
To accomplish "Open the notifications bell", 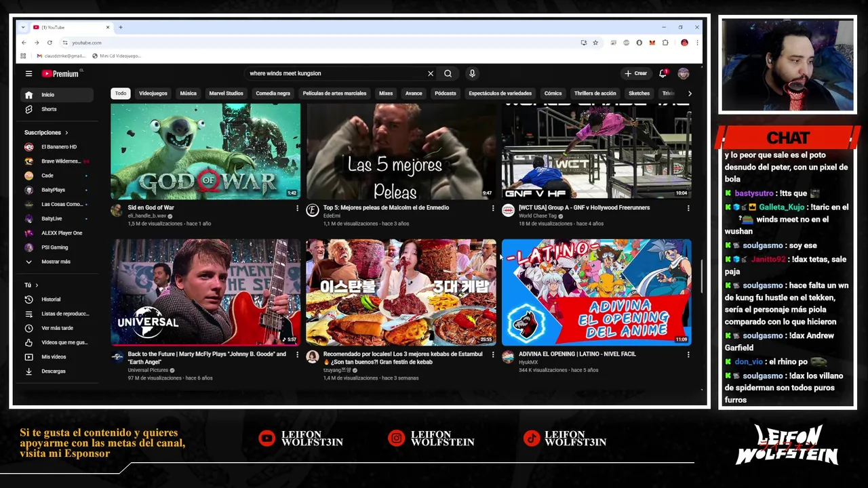I will tap(663, 73).
